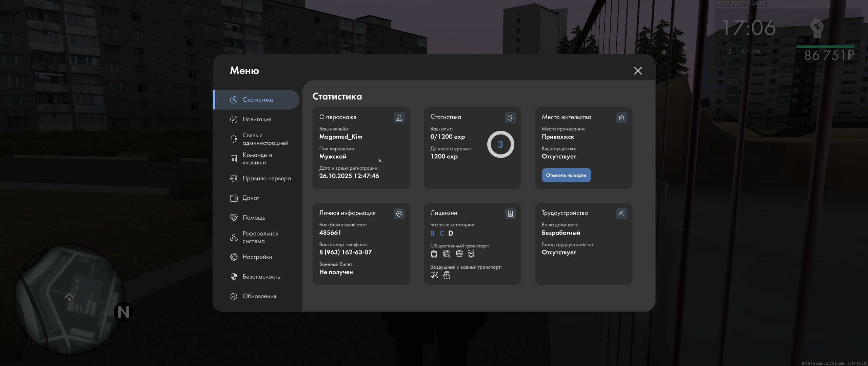Click the pickaxe icon in Трудоустройство card
This screenshot has width=868, height=366.
point(622,213)
